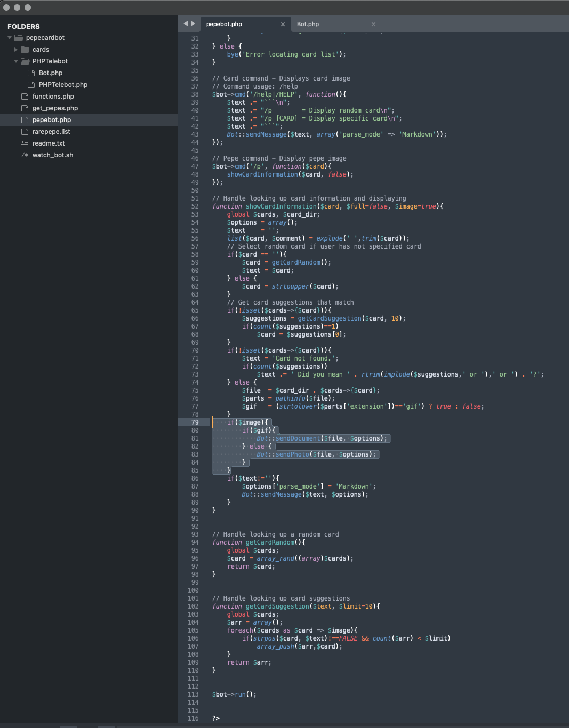Viewport: 569px width, 728px height.
Task: Click the FOLDERS sidebar heading
Action: [23, 26]
